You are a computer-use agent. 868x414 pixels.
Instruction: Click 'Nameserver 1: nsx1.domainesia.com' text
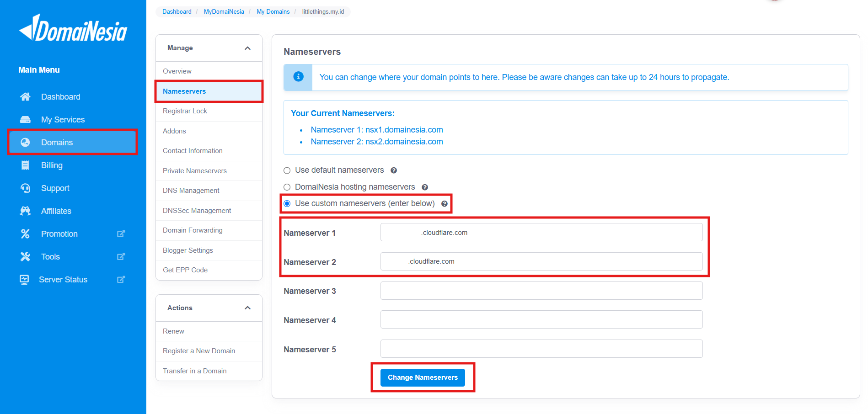[377, 130]
